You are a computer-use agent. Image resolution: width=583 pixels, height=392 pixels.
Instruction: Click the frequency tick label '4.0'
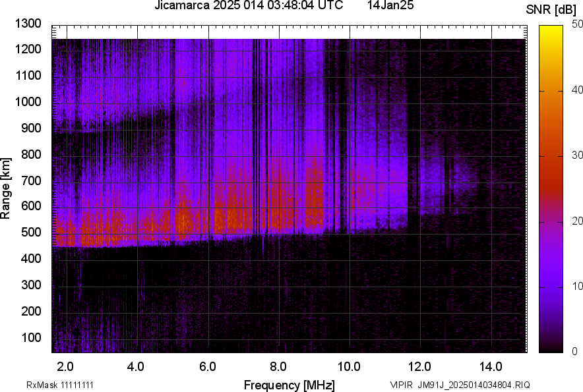click(x=136, y=367)
